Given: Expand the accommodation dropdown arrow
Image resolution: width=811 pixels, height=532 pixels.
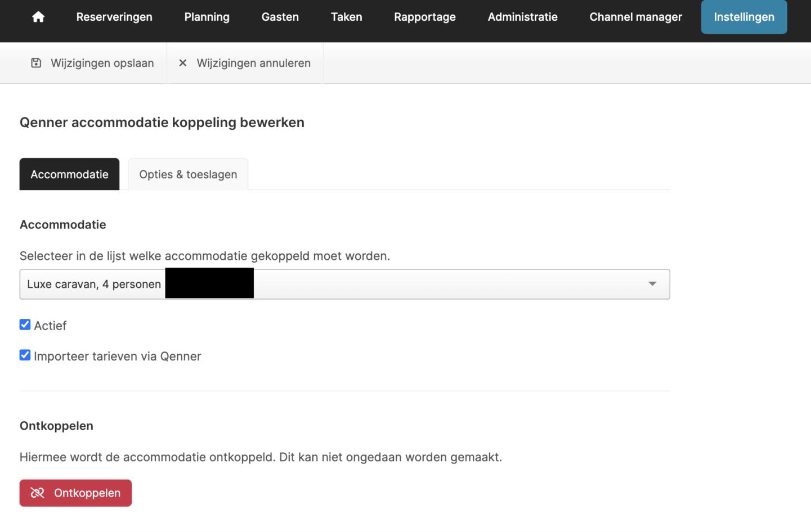Looking at the screenshot, I should (x=652, y=284).
